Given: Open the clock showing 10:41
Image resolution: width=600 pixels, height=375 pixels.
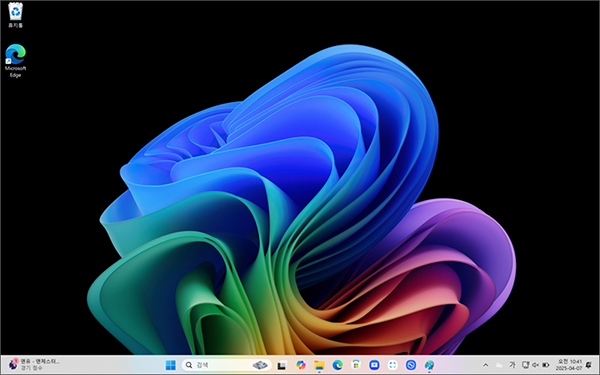Looking at the screenshot, I should point(569,365).
